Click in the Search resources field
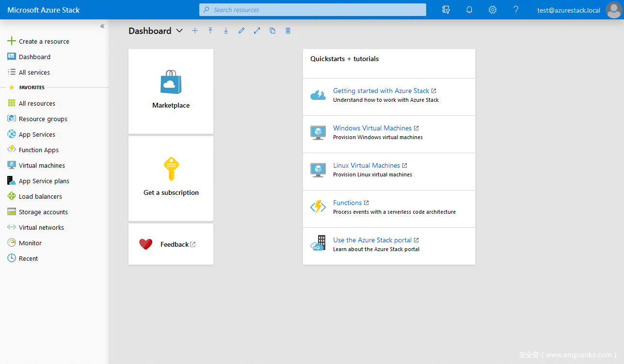Image resolution: width=624 pixels, height=364 pixels. 313,10
